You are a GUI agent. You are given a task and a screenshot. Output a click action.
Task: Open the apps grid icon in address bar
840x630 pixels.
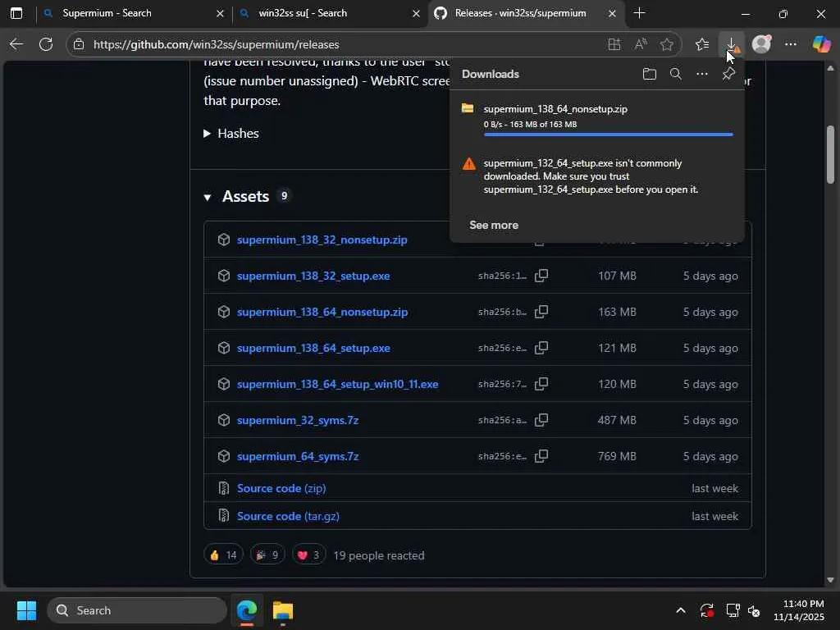tap(614, 44)
